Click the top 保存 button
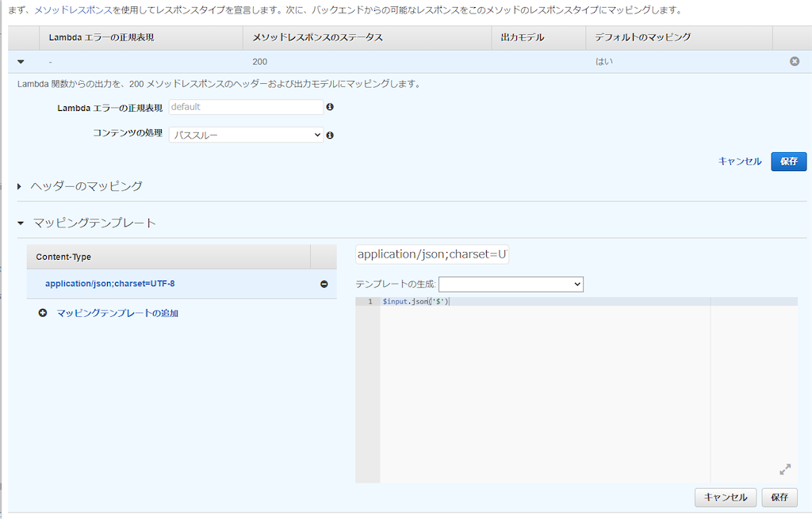The width and height of the screenshot is (812, 519). click(788, 161)
